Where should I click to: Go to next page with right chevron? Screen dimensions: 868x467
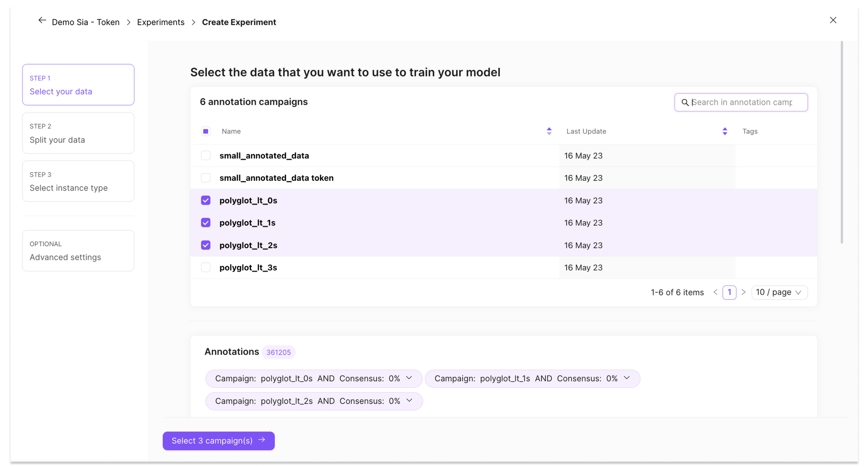pyautogui.click(x=743, y=292)
